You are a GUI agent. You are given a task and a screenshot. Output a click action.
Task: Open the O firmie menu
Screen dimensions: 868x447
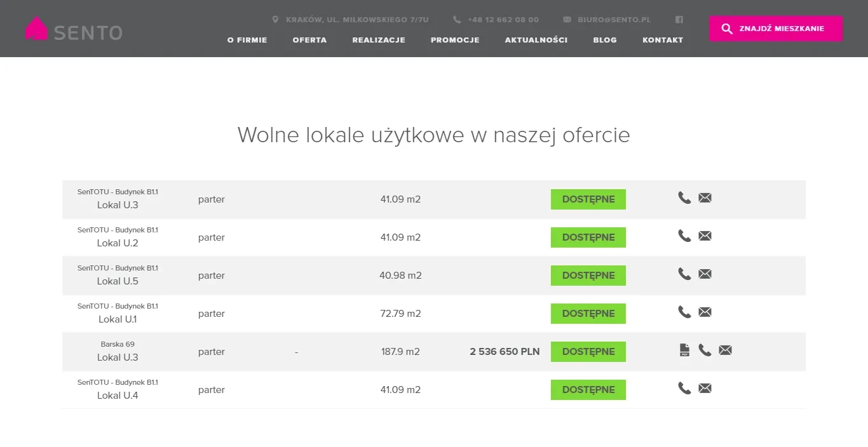click(x=247, y=40)
